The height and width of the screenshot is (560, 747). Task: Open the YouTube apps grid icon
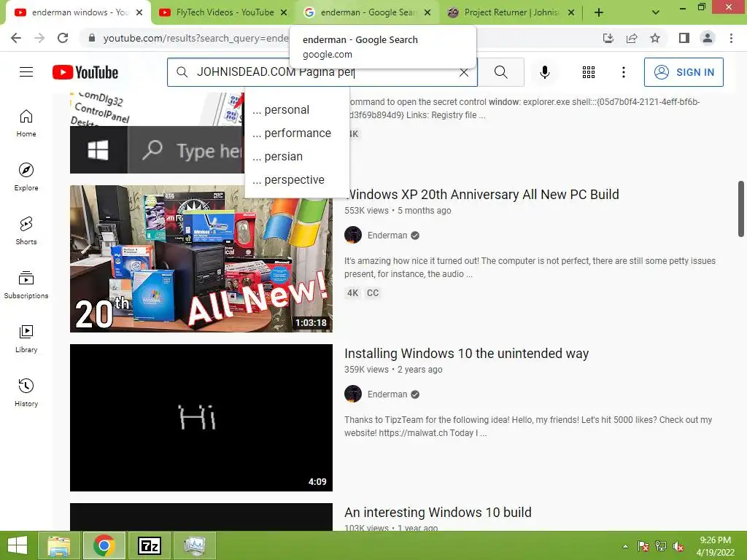589,72
